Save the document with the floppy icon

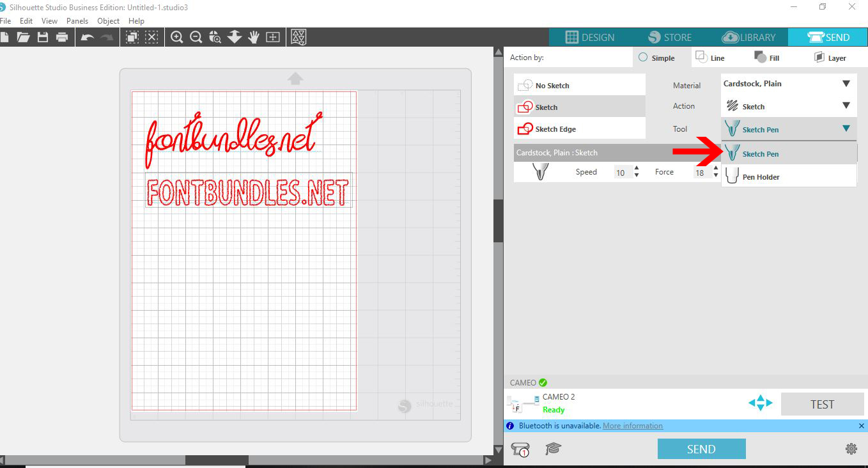(43, 37)
